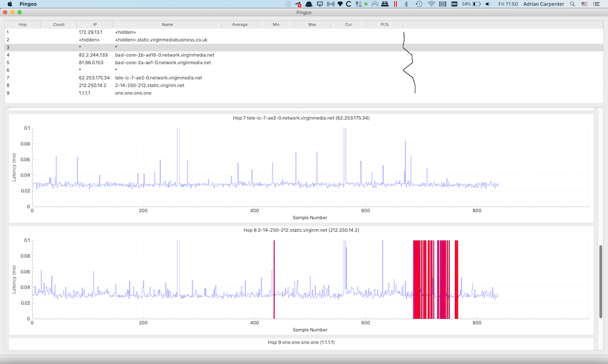Click the Pingoo window title
This screenshot has width=608, height=364.
pos(303,12)
